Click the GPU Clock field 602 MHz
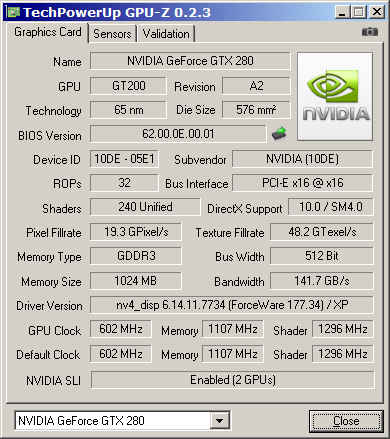390x439 pixels. pyautogui.click(x=121, y=329)
